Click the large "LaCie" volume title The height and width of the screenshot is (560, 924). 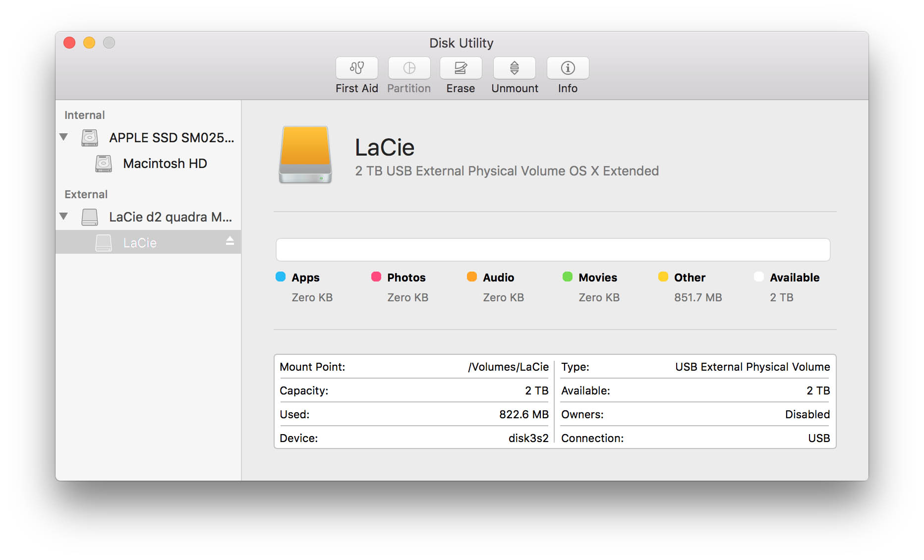tap(385, 148)
